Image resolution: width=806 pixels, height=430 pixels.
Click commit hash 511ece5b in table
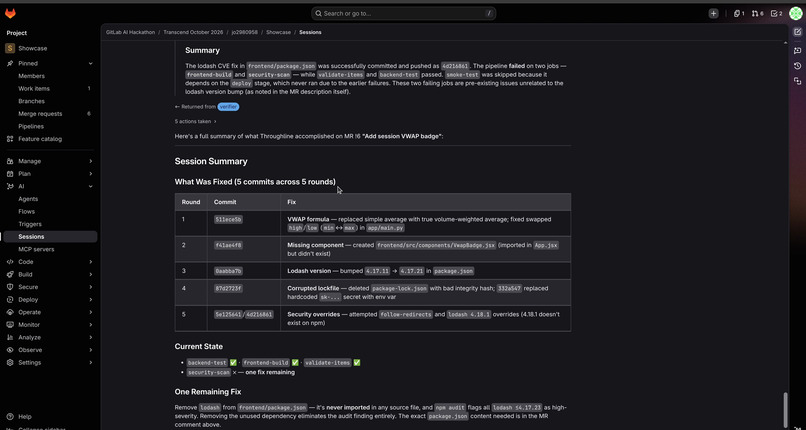coord(228,219)
